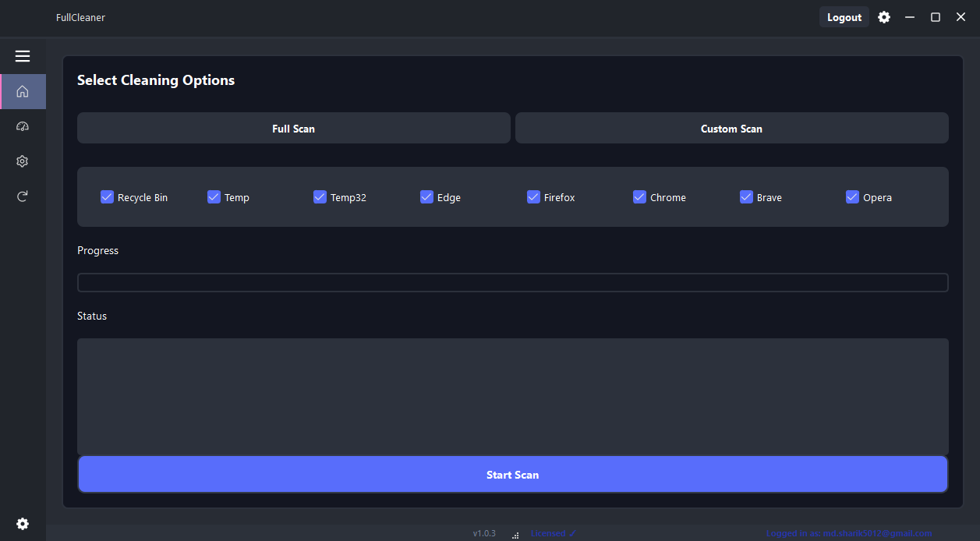Image resolution: width=980 pixels, height=541 pixels.
Task: Go to Home via sidebar icon
Action: pos(23,91)
